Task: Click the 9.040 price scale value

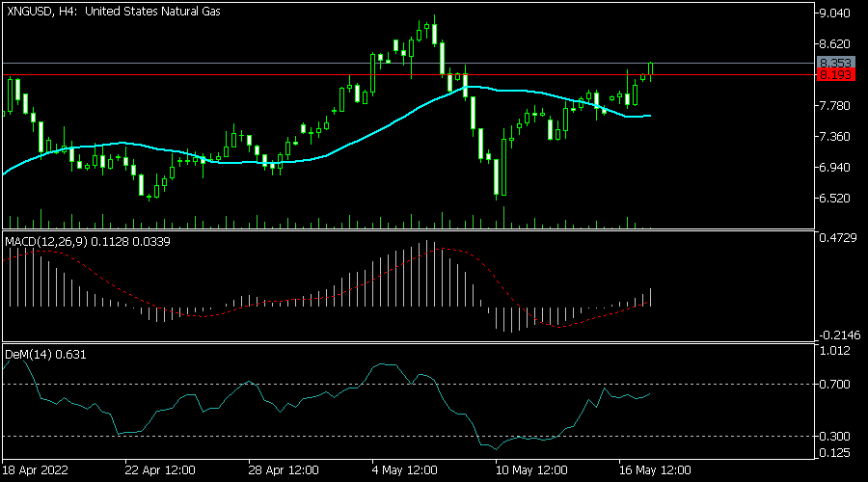Action: tap(834, 13)
